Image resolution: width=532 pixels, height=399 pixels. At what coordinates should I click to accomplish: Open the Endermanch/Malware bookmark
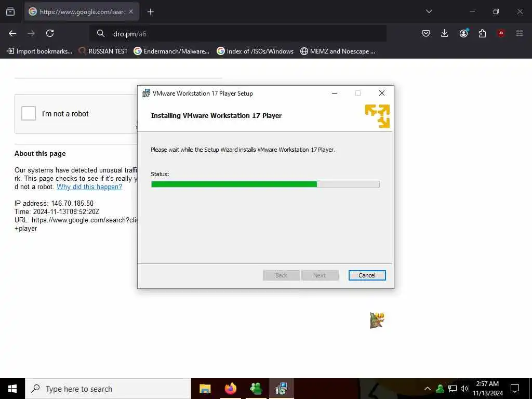171,51
